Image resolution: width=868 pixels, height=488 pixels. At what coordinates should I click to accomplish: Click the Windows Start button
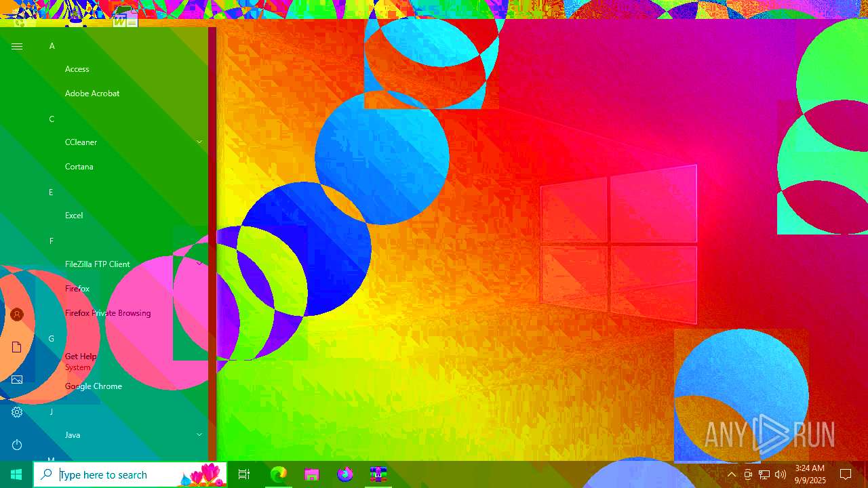pyautogui.click(x=16, y=474)
